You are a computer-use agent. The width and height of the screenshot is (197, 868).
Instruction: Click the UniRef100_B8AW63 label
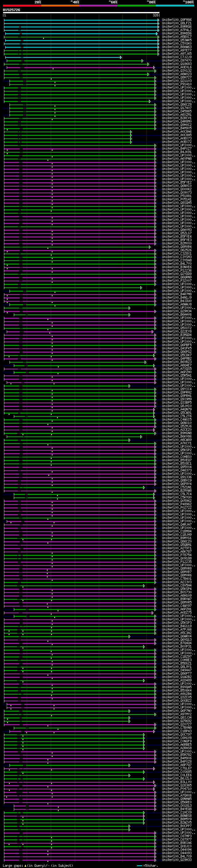click(x=176, y=47)
